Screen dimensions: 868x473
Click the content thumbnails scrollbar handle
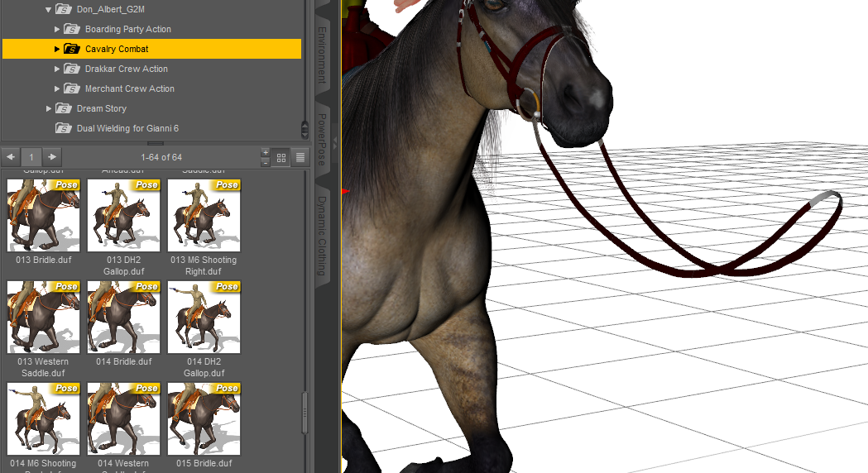click(x=305, y=413)
